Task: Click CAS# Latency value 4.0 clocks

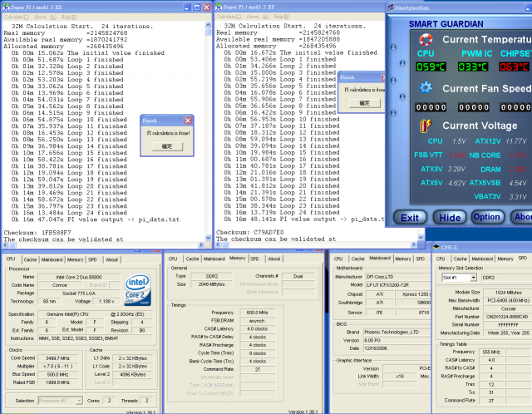Action: (x=257, y=329)
